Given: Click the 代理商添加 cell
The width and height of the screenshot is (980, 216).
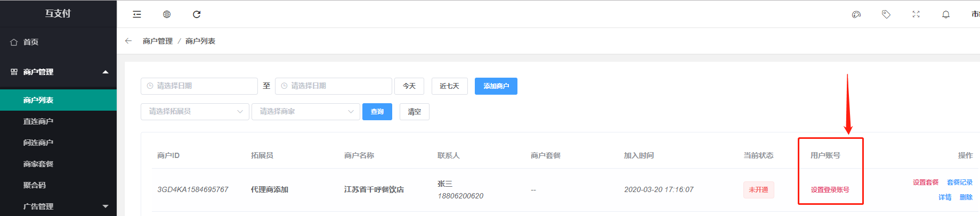Looking at the screenshot, I should click(270, 190).
